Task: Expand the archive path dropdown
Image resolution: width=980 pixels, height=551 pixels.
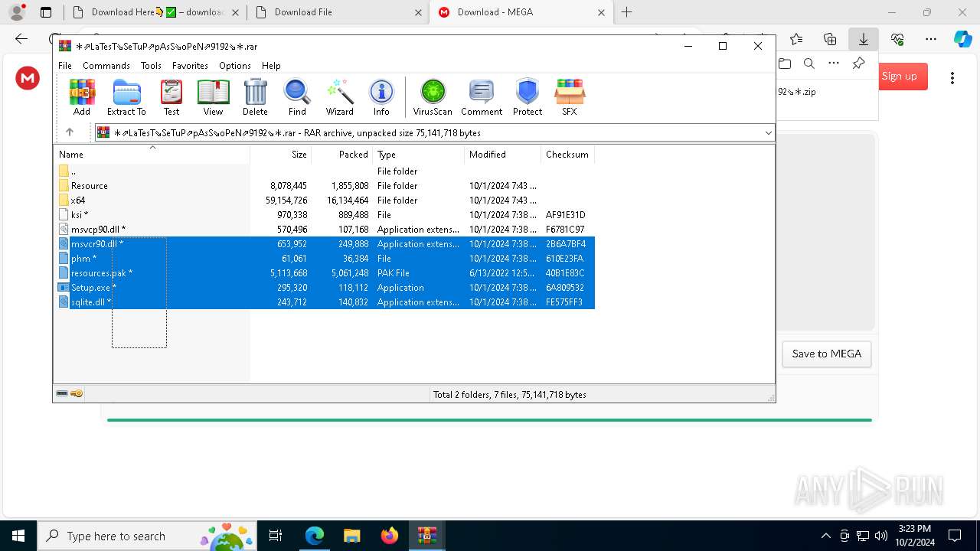Action: 768,132
